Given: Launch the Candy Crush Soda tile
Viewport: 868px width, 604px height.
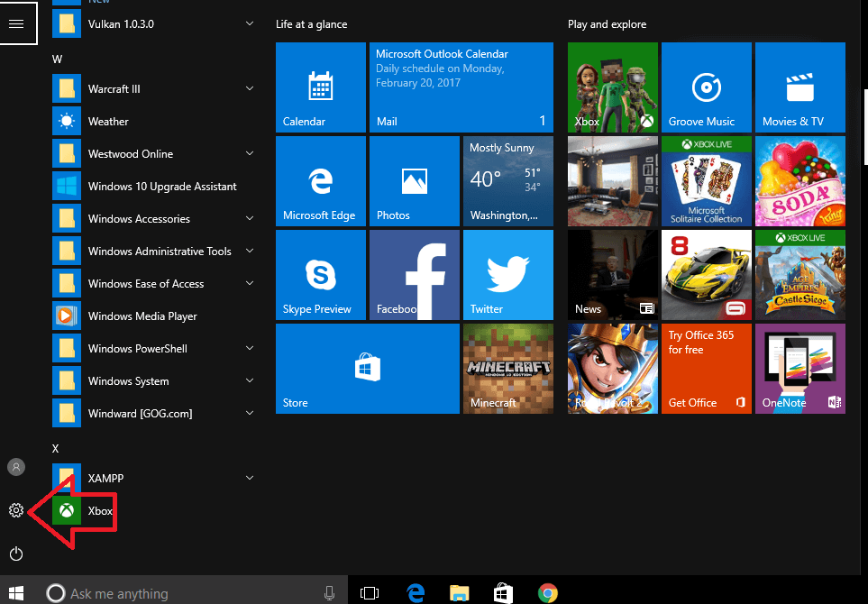Looking at the screenshot, I should (800, 181).
